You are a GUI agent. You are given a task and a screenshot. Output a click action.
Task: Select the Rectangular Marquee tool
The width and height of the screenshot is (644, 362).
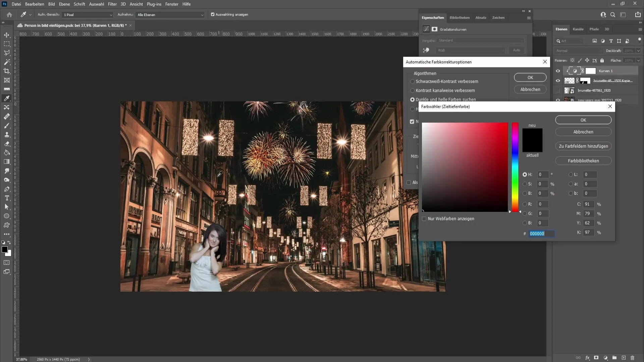tap(7, 44)
